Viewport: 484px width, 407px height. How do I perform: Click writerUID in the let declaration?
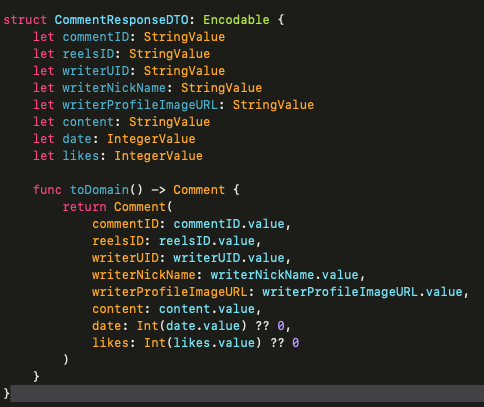[x=96, y=71]
